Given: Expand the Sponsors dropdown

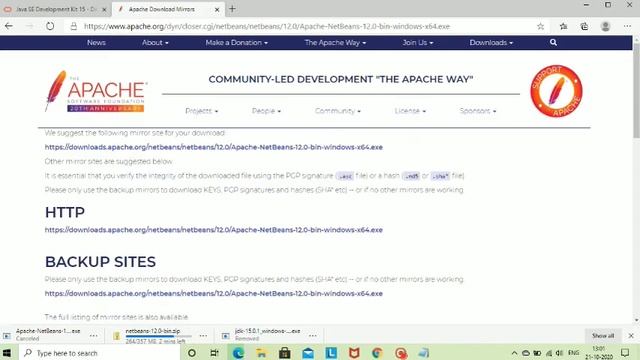Looking at the screenshot, I should [x=478, y=111].
